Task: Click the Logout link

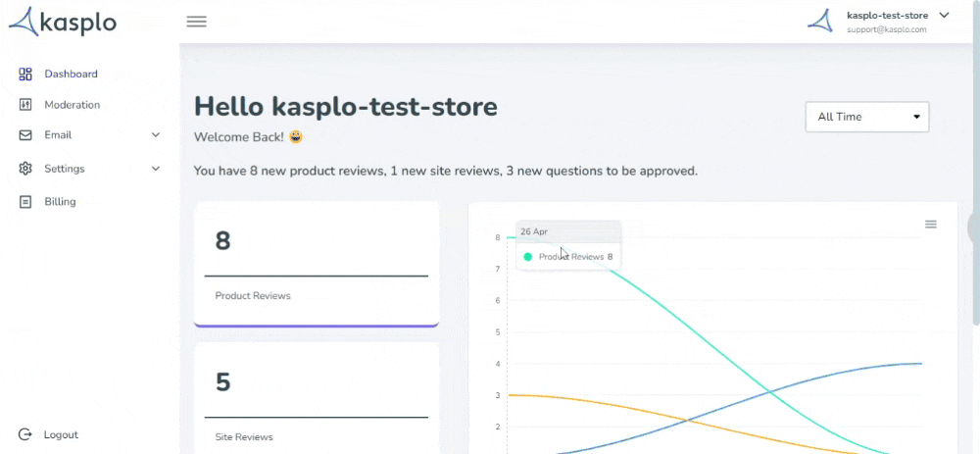Action: [x=61, y=434]
